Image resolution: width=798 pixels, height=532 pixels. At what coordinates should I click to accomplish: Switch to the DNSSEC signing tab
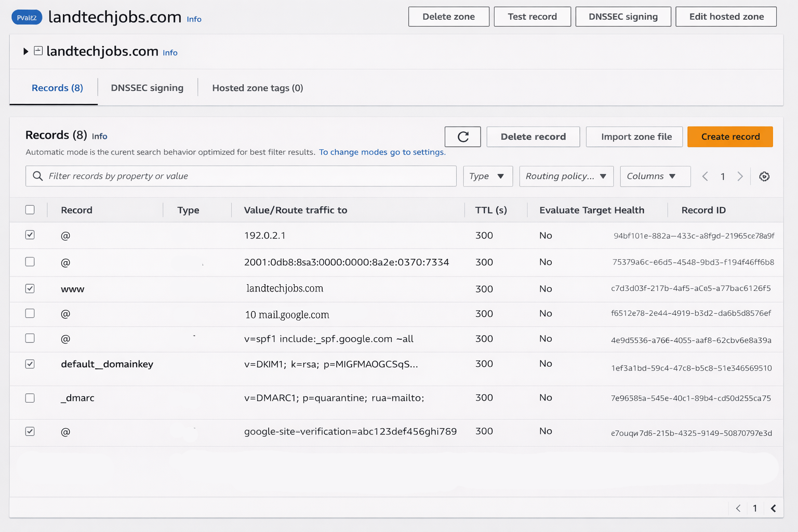[147, 88]
